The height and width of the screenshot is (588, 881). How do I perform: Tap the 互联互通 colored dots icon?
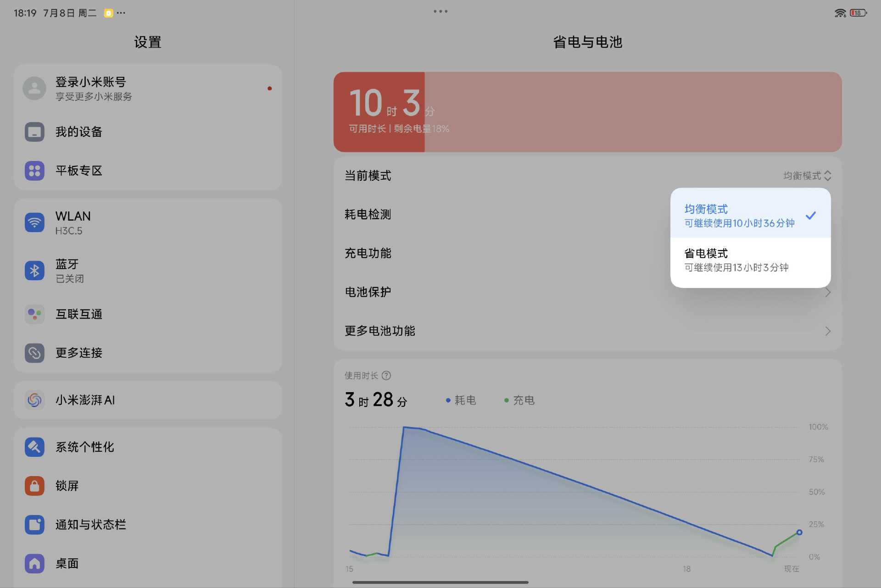point(34,314)
